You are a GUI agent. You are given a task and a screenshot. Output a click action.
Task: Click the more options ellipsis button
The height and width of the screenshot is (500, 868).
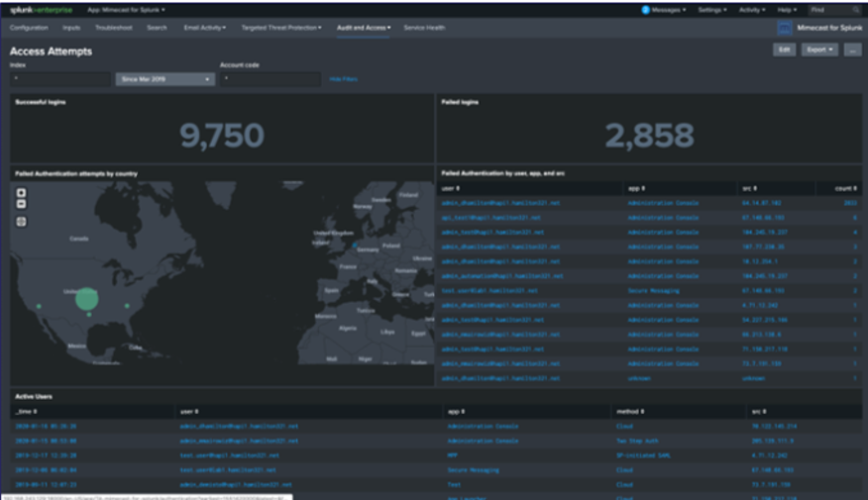tap(852, 50)
